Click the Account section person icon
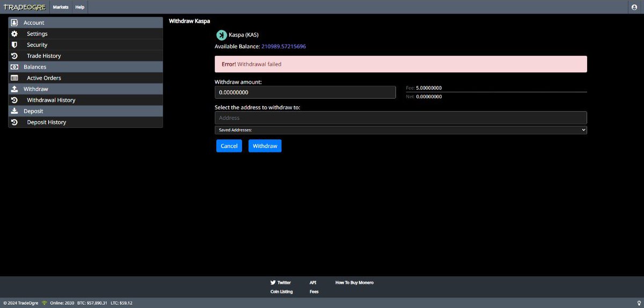Image resolution: width=644 pixels, height=308 pixels. click(14, 23)
